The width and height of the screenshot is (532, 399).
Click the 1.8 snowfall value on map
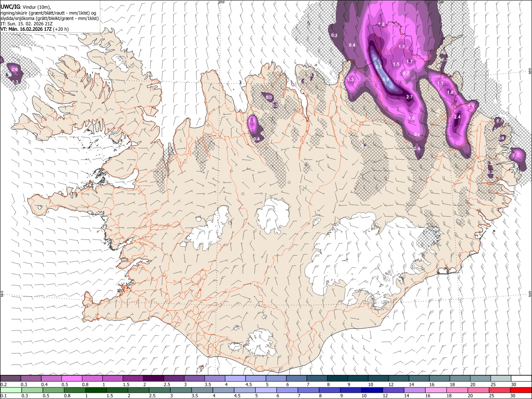coord(450,92)
